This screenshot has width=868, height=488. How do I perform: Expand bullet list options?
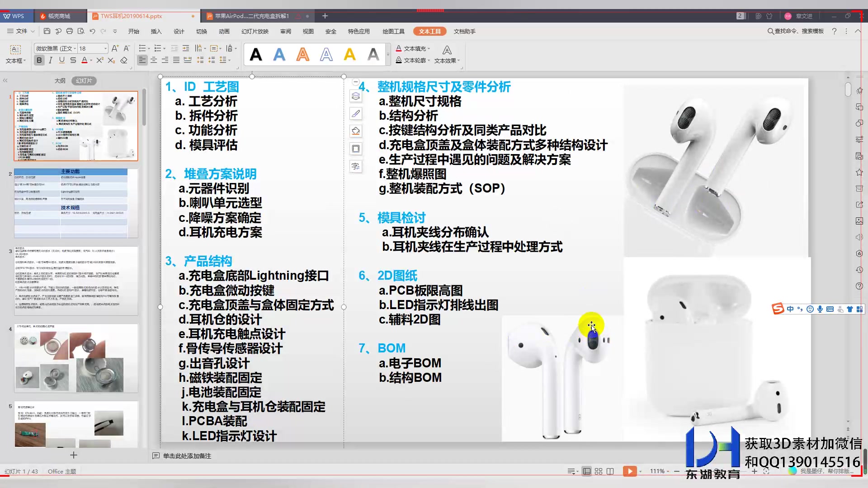tap(149, 48)
